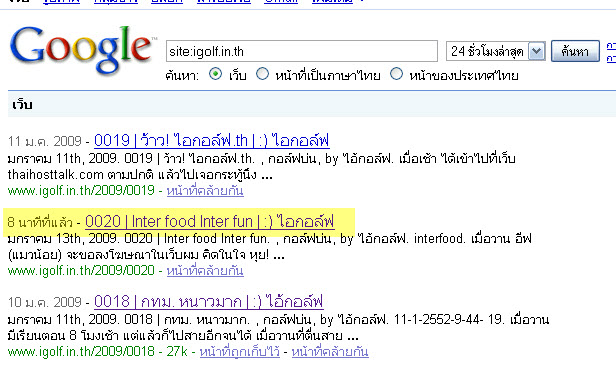Select the หน้าของประเทศไทย radio button
616x367 pixels.
[396, 74]
